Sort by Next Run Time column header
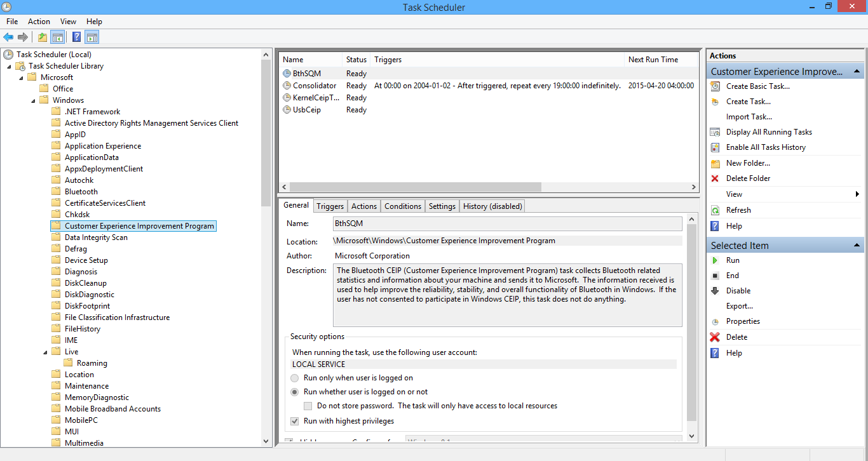Viewport: 868px width, 461px height. click(661, 60)
